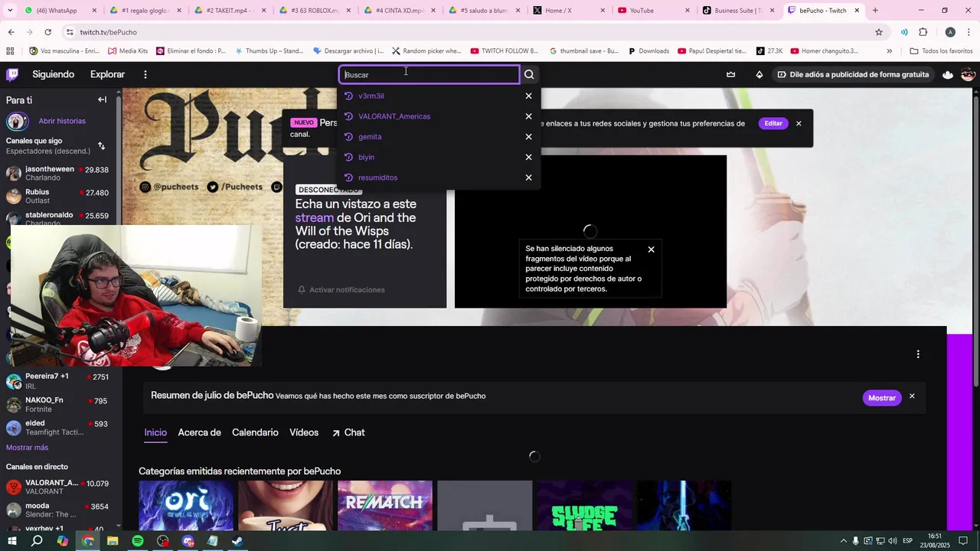The height and width of the screenshot is (551, 980).
Task: Switch to Acerca de tab
Action: click(x=199, y=432)
